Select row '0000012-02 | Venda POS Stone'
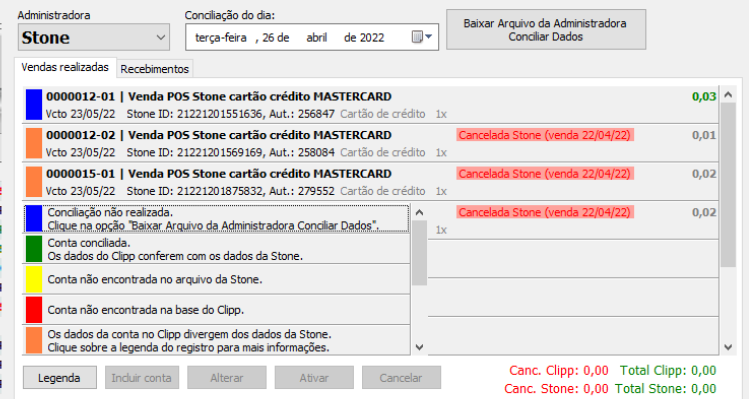 click(x=371, y=143)
